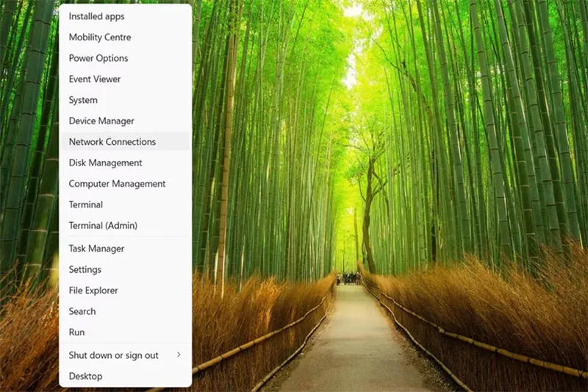Launch Computer Management
This screenshot has width=588, height=392.
(125, 183)
